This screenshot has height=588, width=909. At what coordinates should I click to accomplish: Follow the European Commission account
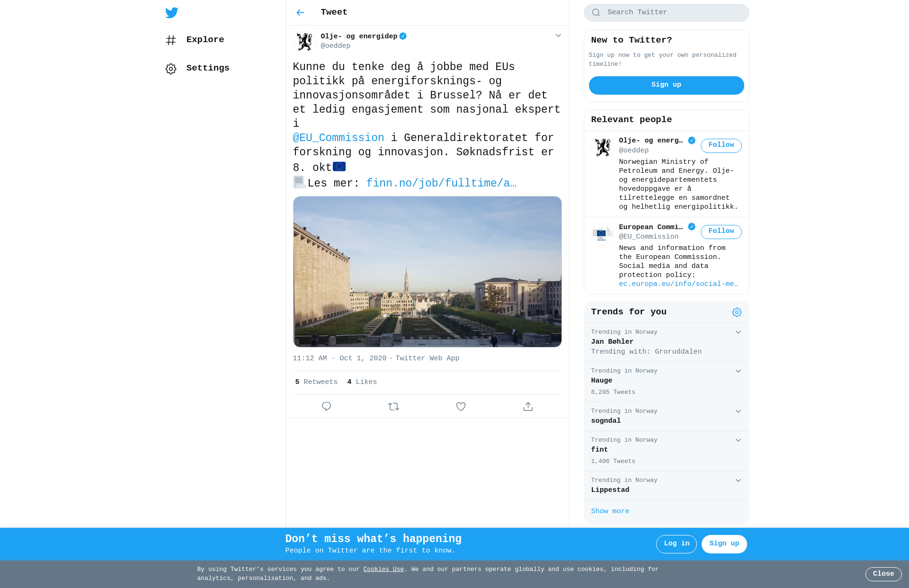721,232
